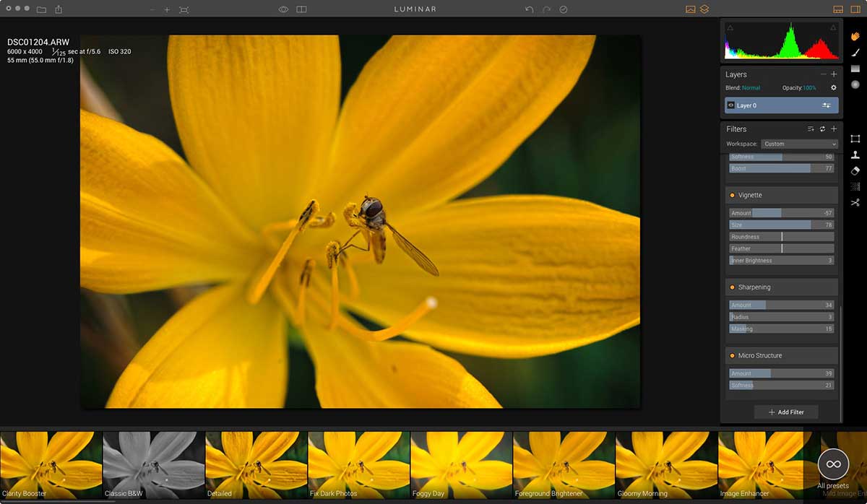Turn off the Sharpening filter
This screenshot has height=504, width=867.
(732, 287)
